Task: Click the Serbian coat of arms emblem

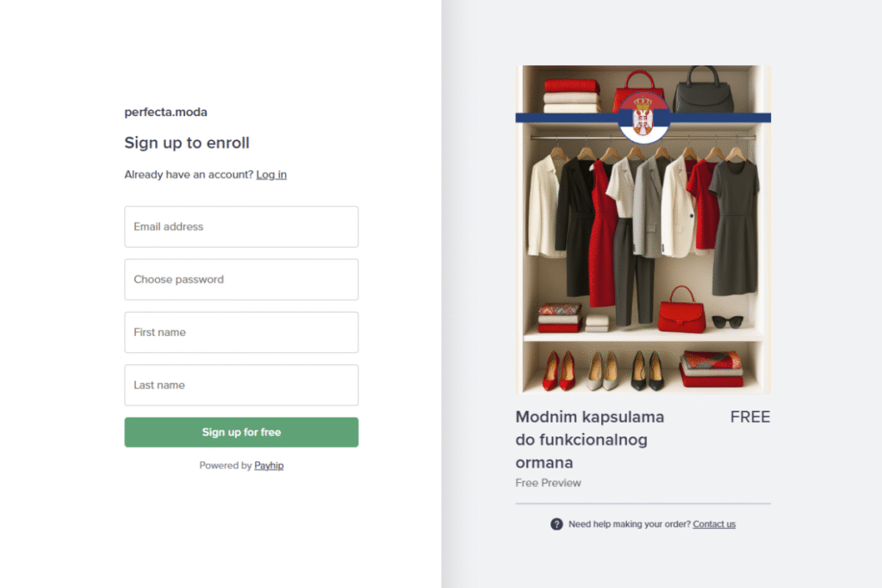Action: click(x=643, y=117)
